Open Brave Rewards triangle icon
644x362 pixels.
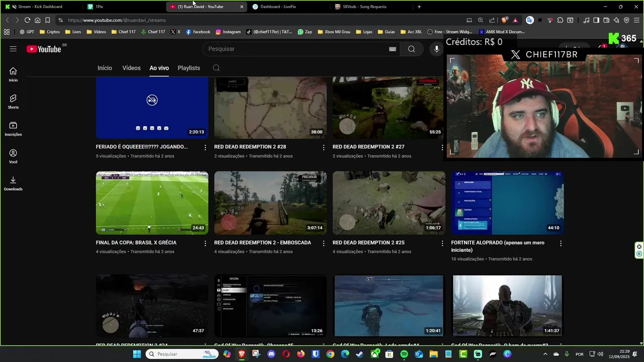click(516, 20)
